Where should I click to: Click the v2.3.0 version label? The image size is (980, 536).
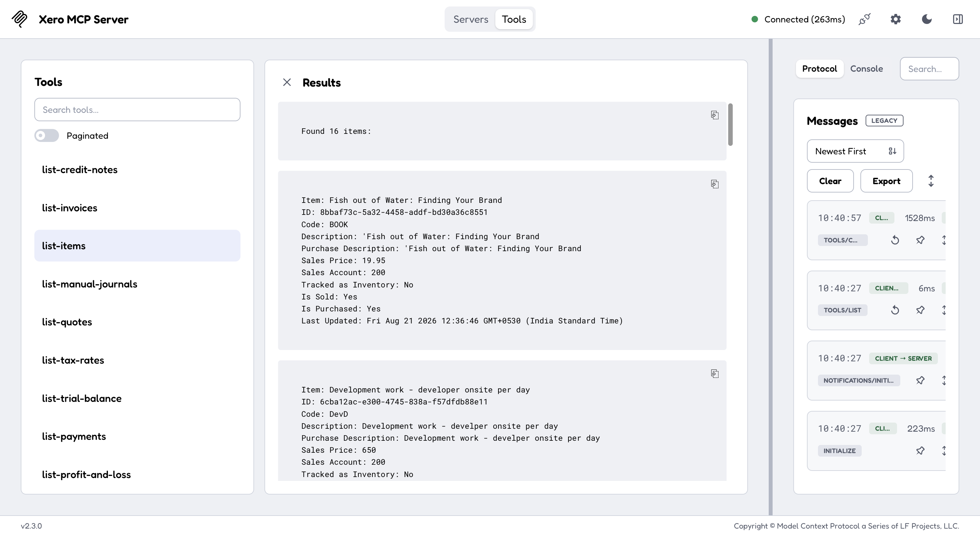[31, 526]
